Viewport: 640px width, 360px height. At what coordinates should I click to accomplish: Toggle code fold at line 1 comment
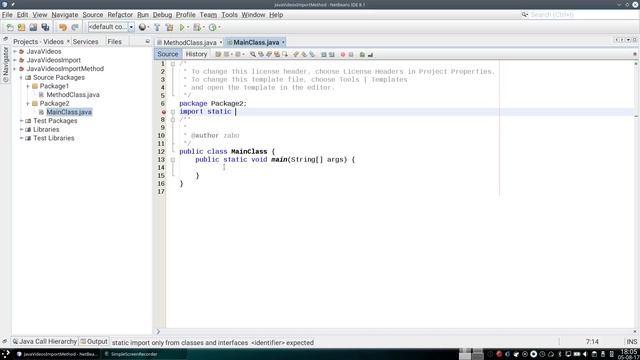pyautogui.click(x=173, y=64)
